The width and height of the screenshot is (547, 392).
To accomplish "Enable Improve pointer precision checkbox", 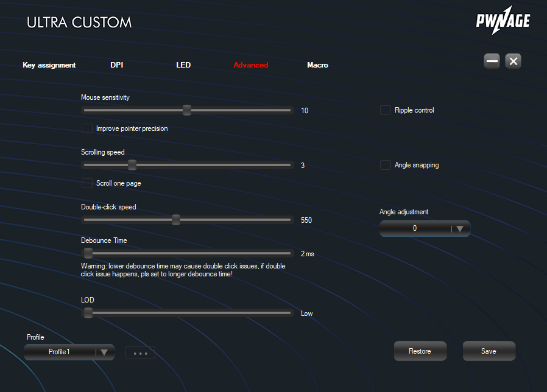I will (x=87, y=128).
